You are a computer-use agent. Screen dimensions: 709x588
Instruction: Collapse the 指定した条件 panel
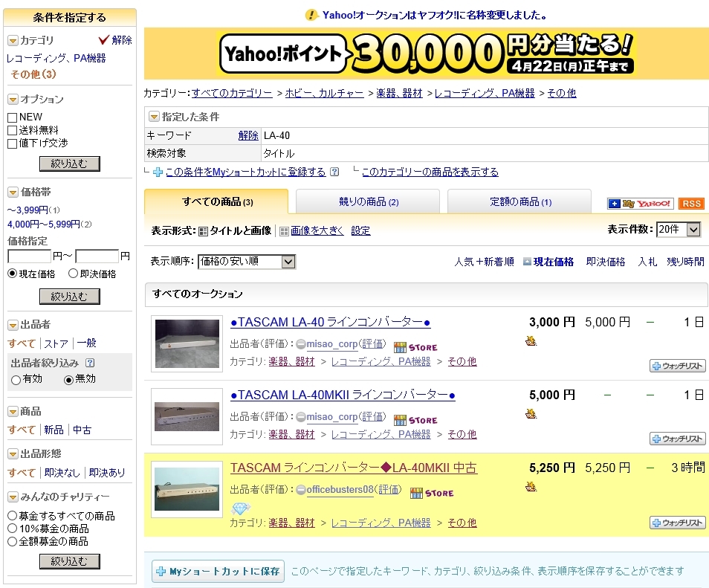point(154,117)
